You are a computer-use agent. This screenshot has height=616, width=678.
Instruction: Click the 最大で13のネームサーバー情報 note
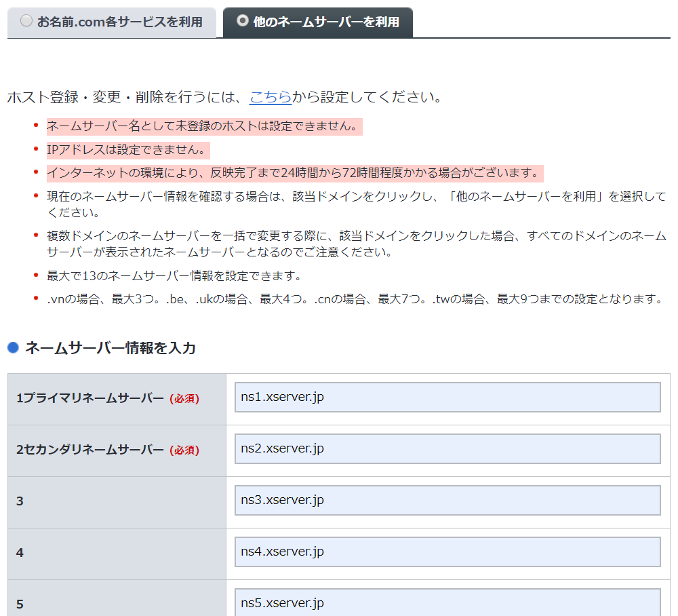click(x=174, y=276)
